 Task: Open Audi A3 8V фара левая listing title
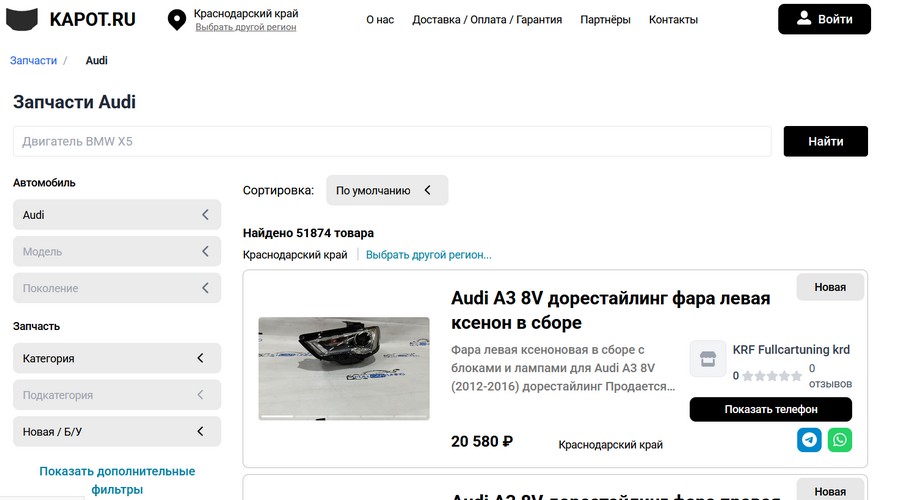(x=610, y=310)
